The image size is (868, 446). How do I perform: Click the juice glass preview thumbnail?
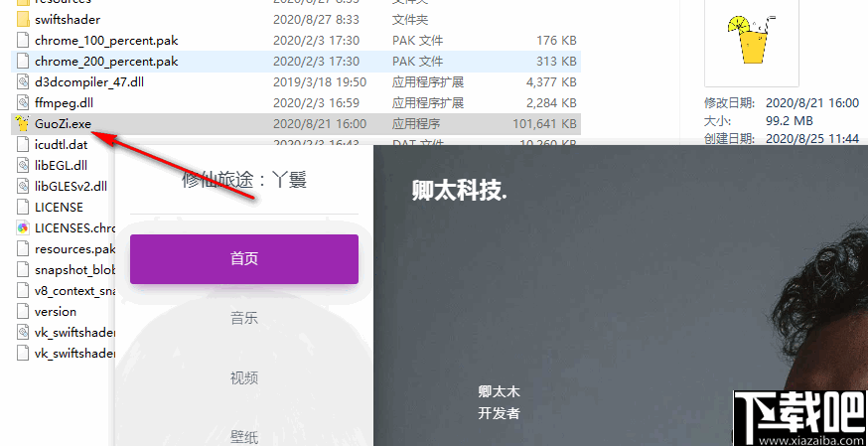pyautogui.click(x=751, y=39)
